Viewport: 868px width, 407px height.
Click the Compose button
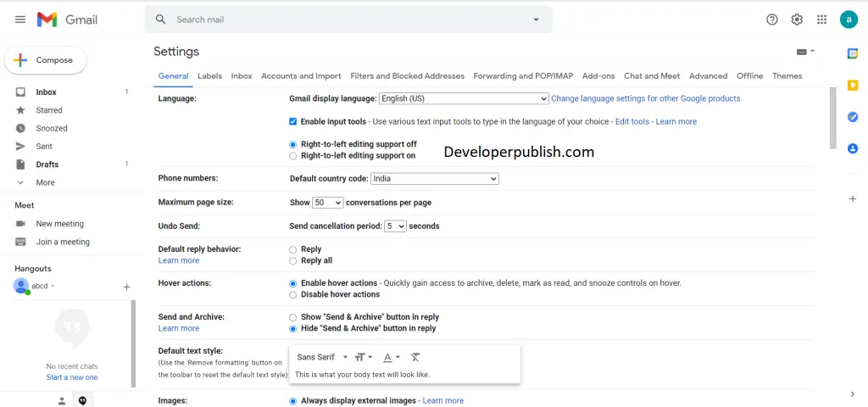46,60
